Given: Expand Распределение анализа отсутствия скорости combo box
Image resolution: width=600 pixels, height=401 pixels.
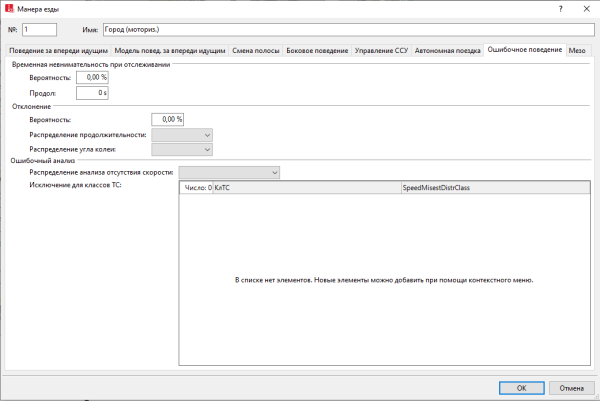Looking at the screenshot, I should coord(229,172).
